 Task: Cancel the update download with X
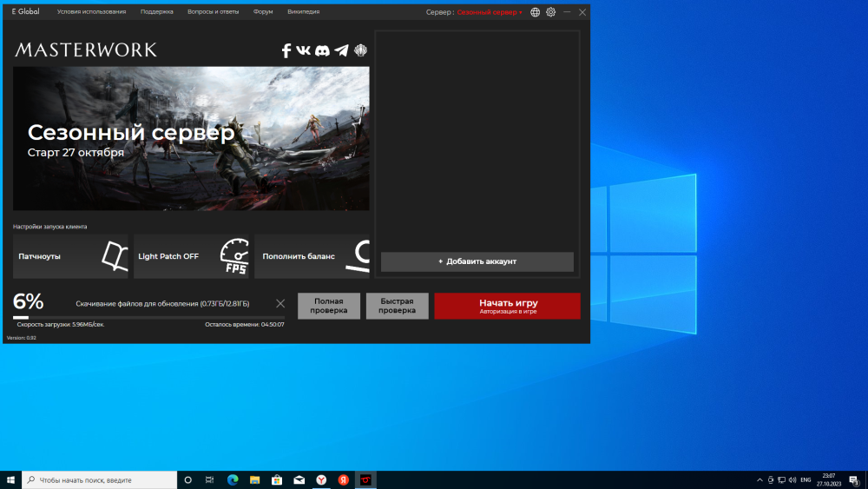tap(280, 303)
